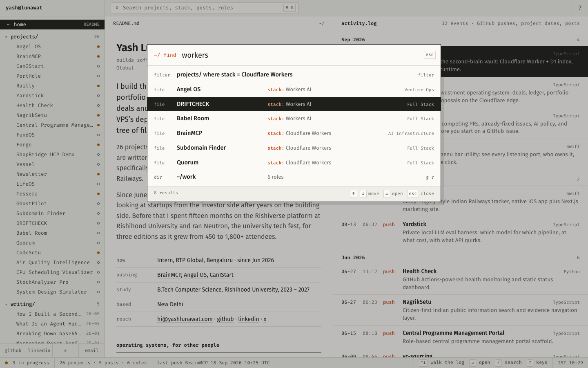Viewport: 588px width, 368px height.
Task: Click the 'yash@lunawat' label in the top bar
Action: (x=24, y=8)
